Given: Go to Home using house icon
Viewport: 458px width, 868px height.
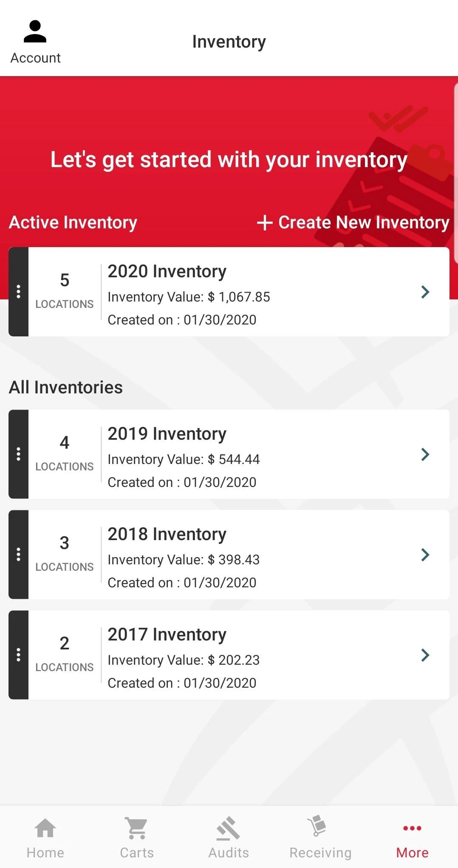Looking at the screenshot, I should click(45, 828).
